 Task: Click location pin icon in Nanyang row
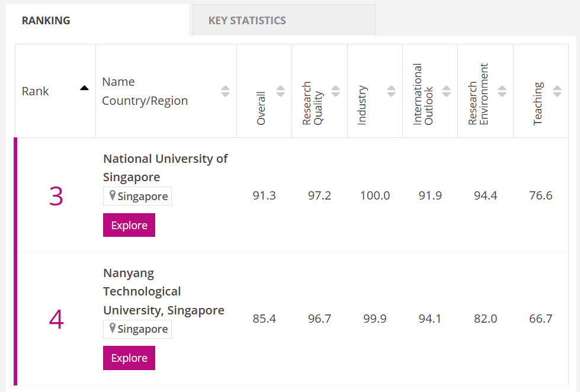[113, 328]
